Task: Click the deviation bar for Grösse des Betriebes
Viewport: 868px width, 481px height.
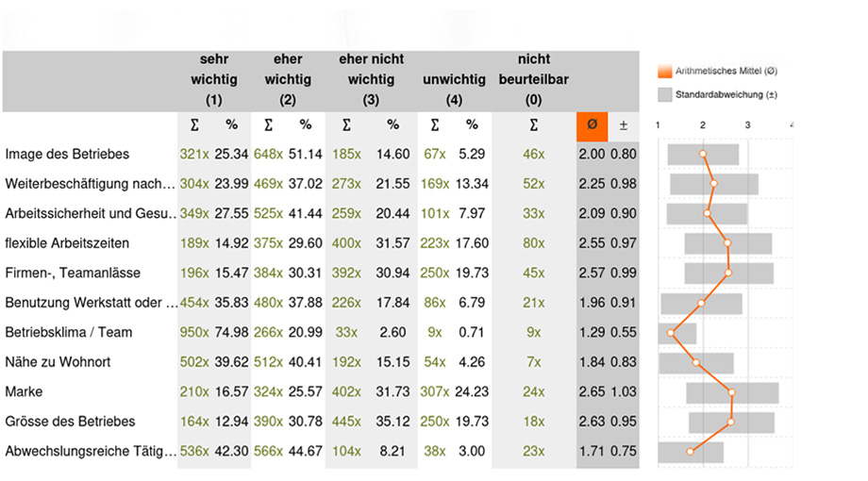Action: coord(731,423)
